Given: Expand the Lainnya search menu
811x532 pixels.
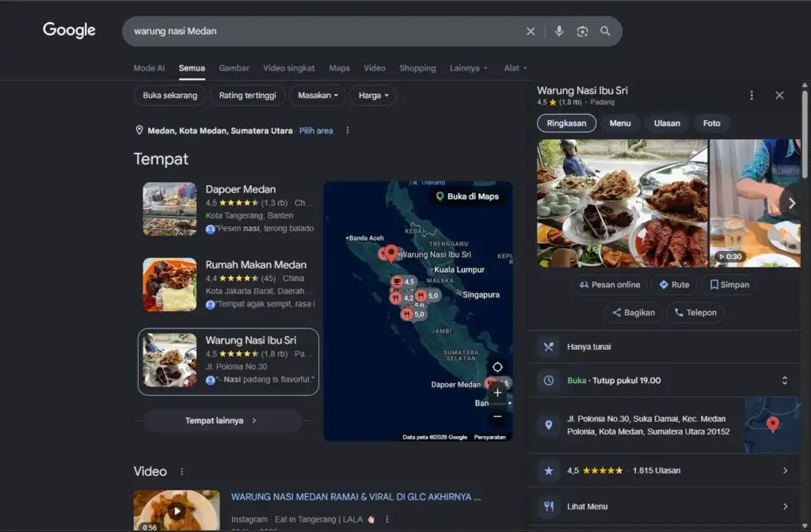Looking at the screenshot, I should coord(468,68).
